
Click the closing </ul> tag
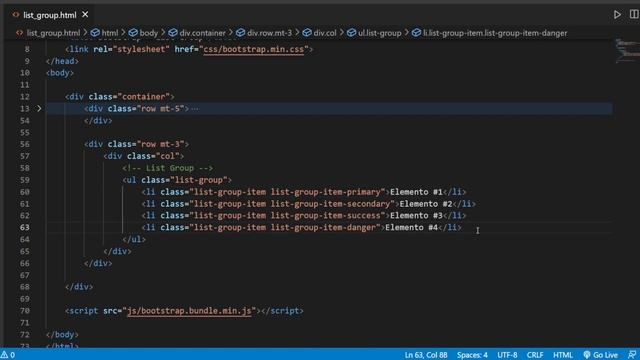pyautogui.click(x=134, y=239)
